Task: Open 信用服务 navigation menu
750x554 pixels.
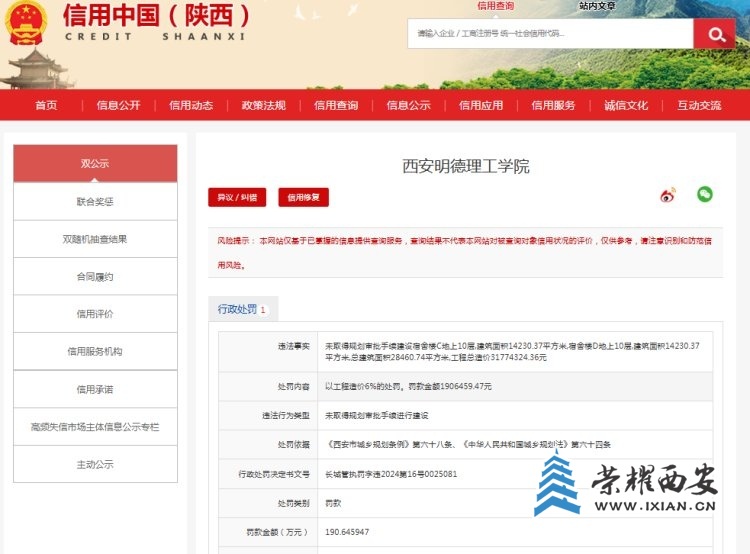Action: point(553,105)
